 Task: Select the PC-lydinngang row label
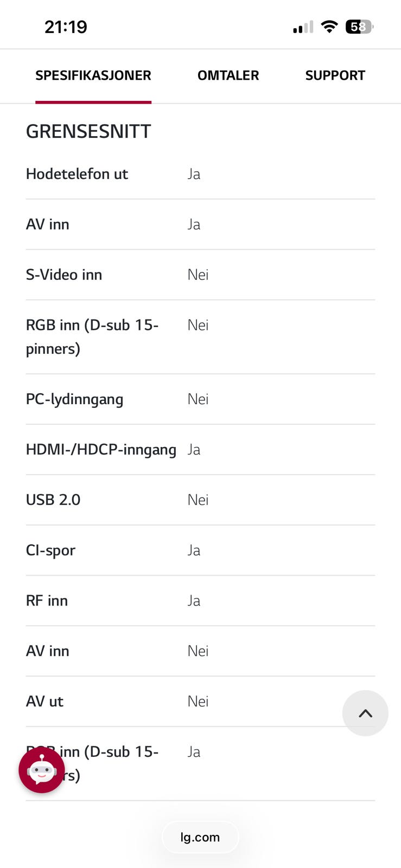coord(74,399)
